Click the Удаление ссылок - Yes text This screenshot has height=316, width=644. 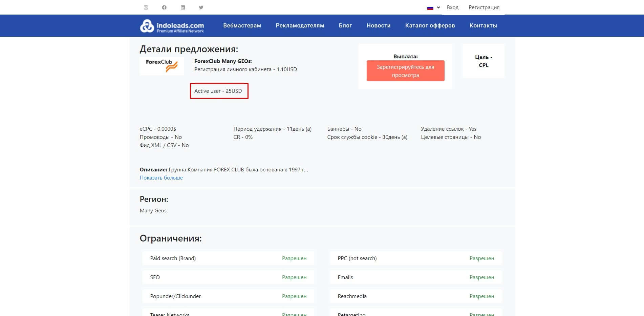pos(449,129)
